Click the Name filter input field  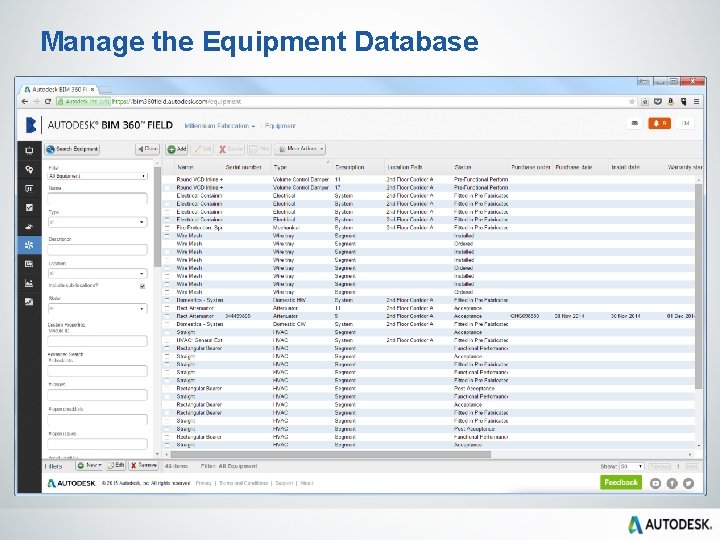pos(97,199)
